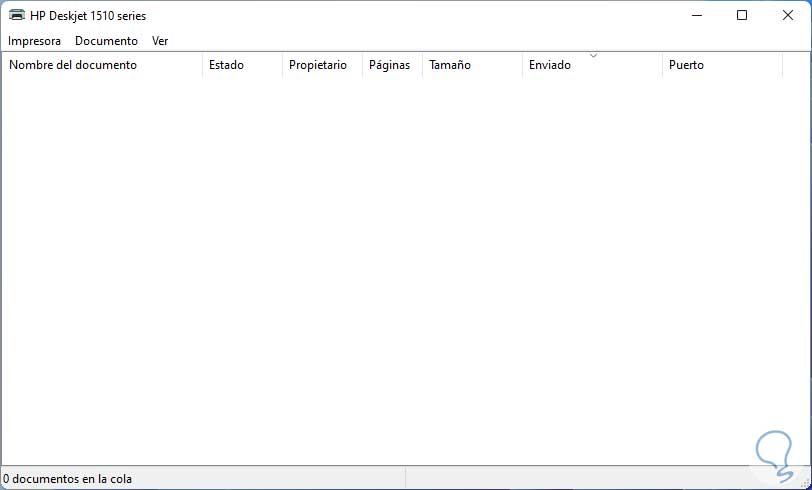Click the HP Deskjet printer title icon
This screenshot has width=812, height=490.
click(x=17, y=15)
